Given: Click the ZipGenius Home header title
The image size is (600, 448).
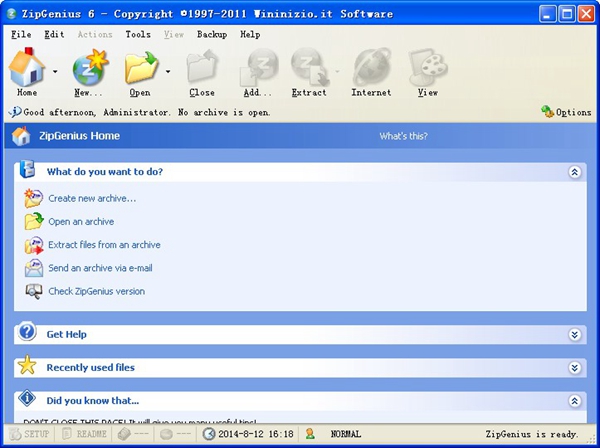Looking at the screenshot, I should 80,136.
